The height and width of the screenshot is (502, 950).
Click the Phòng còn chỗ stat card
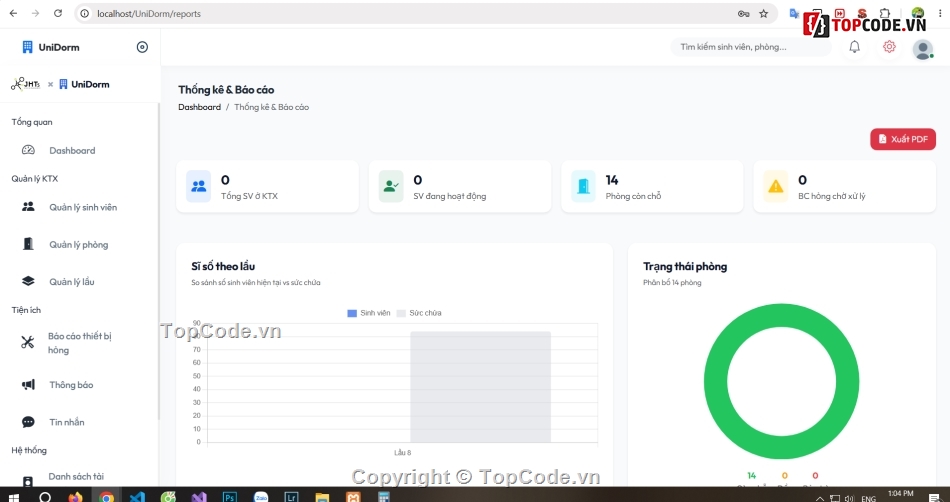(652, 187)
